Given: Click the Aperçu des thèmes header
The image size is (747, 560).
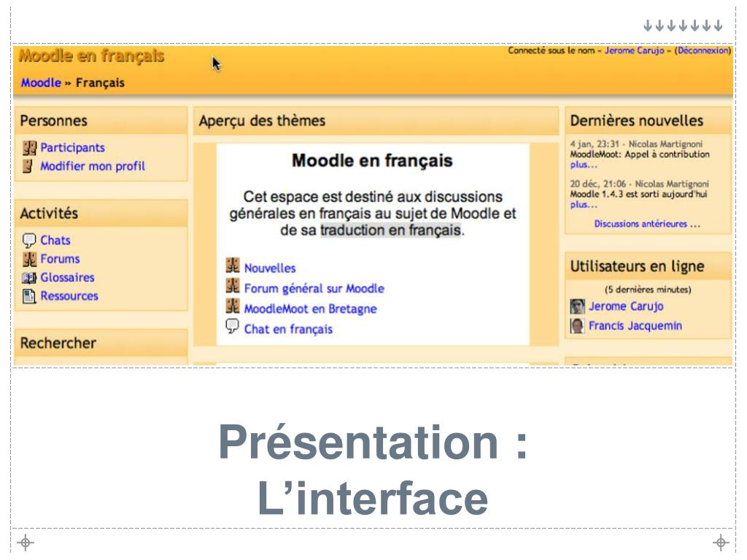Looking at the screenshot, I should [x=376, y=121].
